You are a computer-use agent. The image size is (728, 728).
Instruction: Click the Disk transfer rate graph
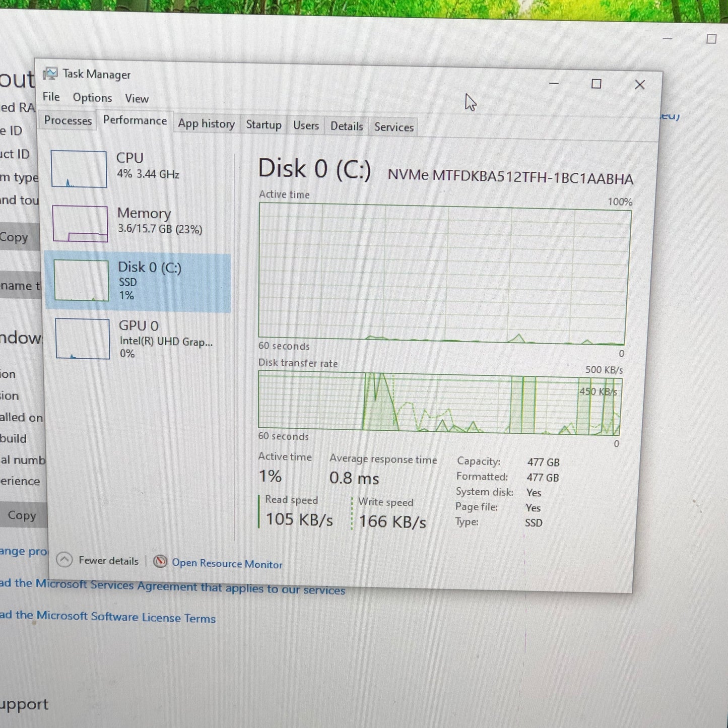pyautogui.click(x=440, y=403)
